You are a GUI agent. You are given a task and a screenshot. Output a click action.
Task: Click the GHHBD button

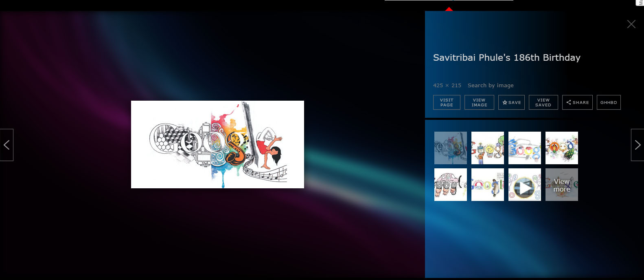coord(609,102)
